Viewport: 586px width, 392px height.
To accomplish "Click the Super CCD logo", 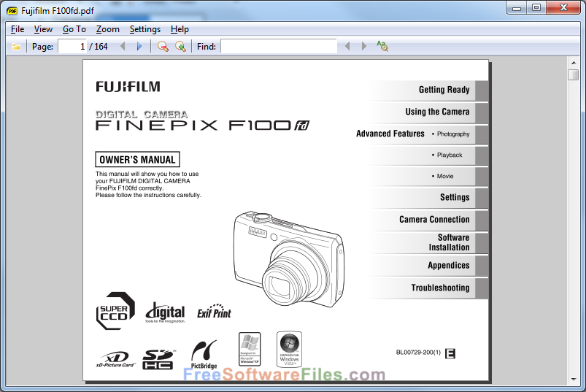I will tap(115, 311).
